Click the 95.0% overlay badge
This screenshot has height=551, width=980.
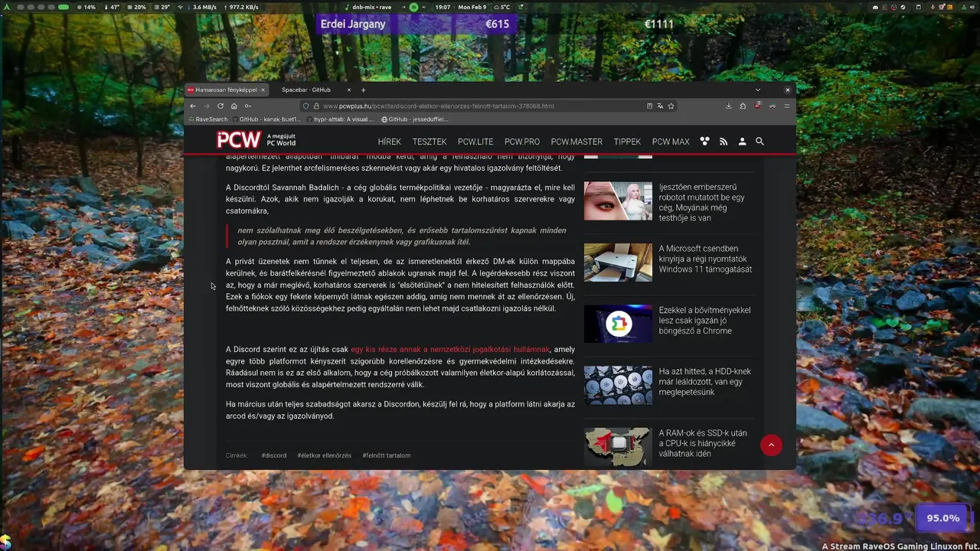tap(943, 518)
